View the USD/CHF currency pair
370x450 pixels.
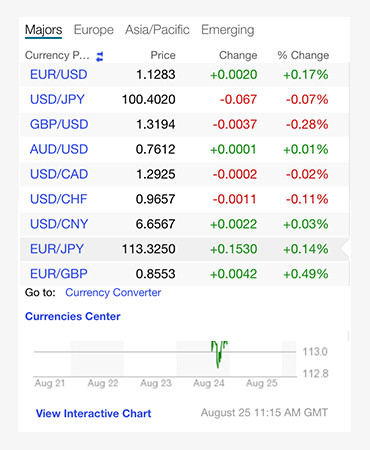point(59,199)
